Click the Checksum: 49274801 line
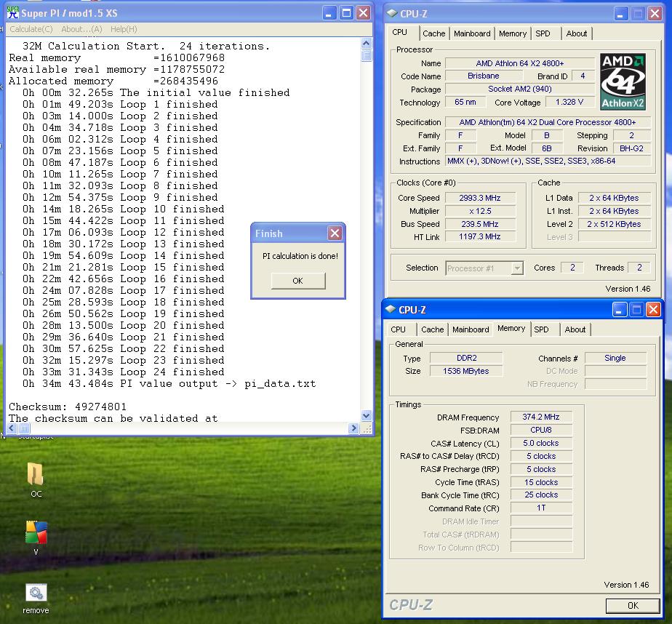Viewport: 672px width, 624px height. [68, 407]
